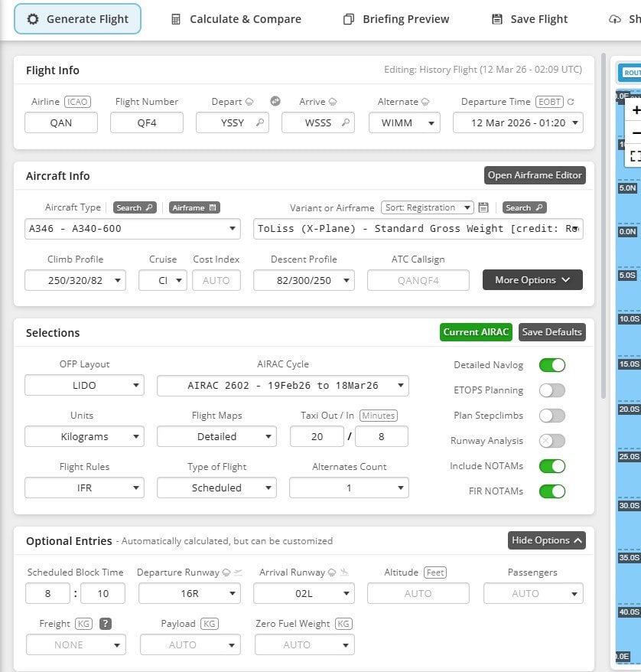This screenshot has width=641, height=672.
Task: Open the Save Flight tab
Action: pyautogui.click(x=529, y=19)
